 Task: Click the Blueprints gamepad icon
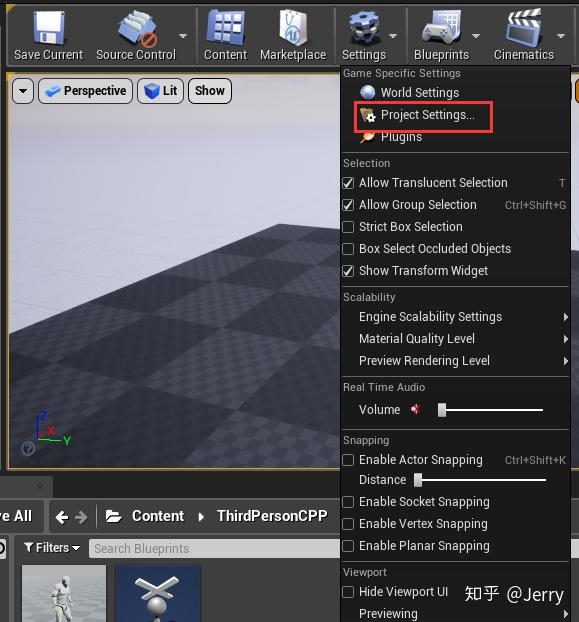coord(442,27)
